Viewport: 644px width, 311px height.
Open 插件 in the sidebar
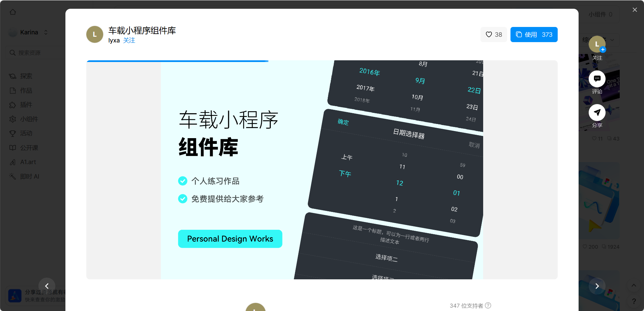[26, 105]
